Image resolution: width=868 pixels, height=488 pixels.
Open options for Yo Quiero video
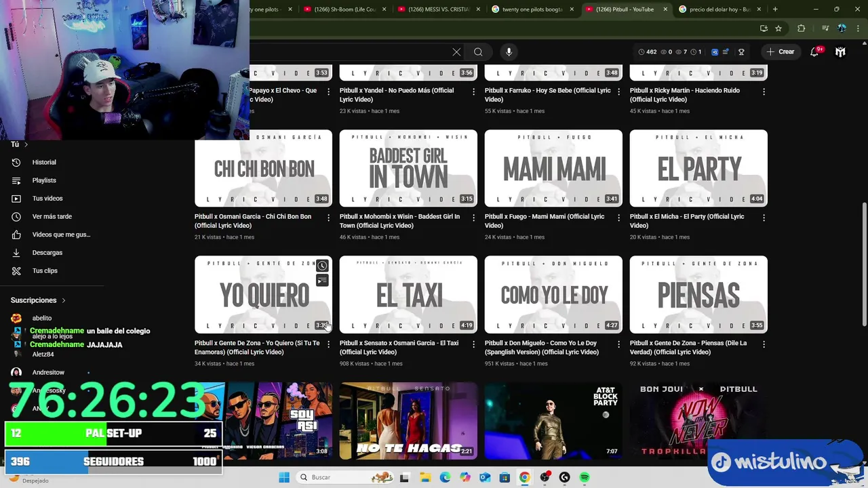328,344
